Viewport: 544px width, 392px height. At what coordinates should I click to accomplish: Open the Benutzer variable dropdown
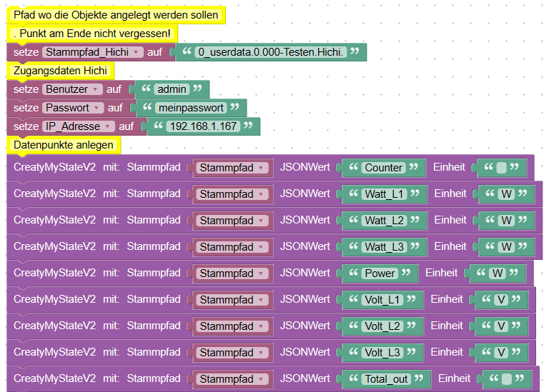(72, 89)
